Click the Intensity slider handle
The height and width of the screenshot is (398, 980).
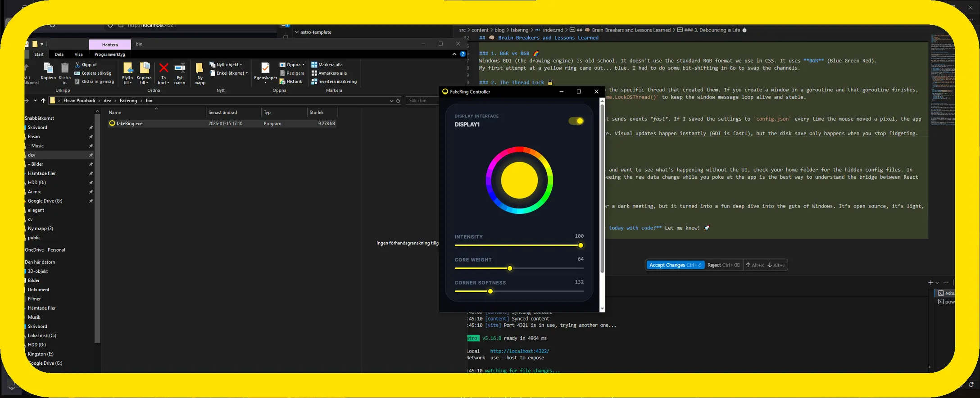581,245
